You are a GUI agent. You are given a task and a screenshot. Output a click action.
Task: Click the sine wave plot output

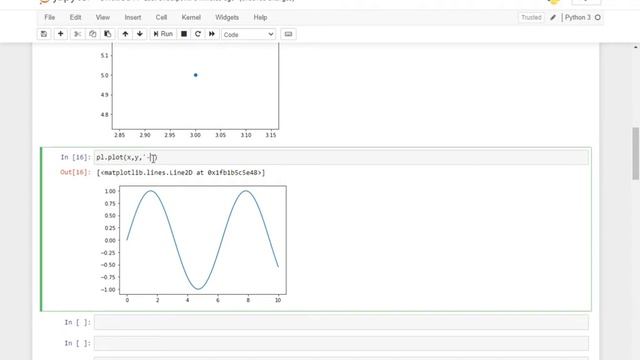(x=192, y=244)
